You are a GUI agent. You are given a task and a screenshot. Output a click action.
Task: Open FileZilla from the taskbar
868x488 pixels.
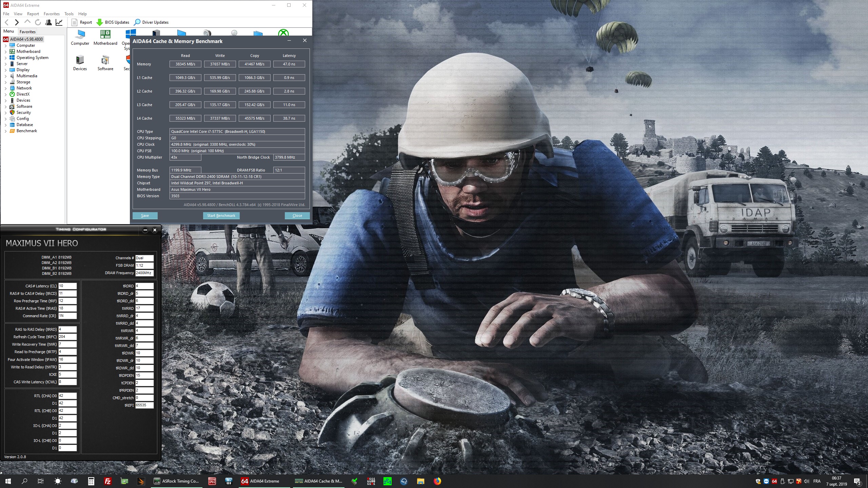[107, 481]
